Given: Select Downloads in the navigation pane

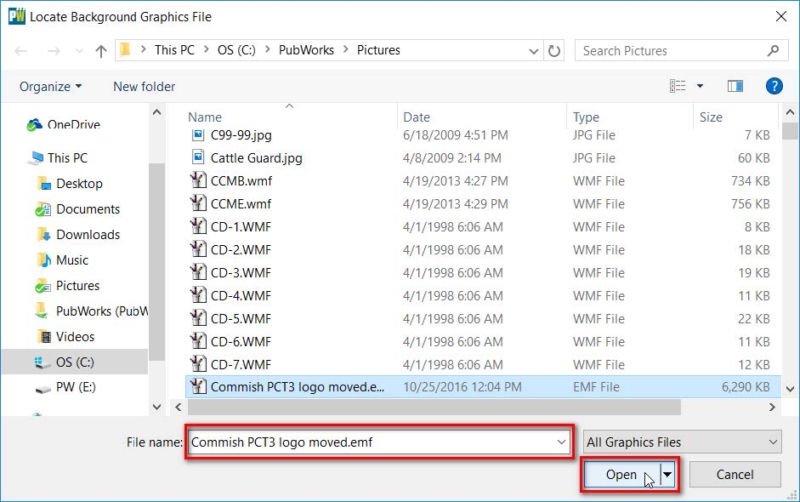Looking at the screenshot, I should [x=87, y=234].
